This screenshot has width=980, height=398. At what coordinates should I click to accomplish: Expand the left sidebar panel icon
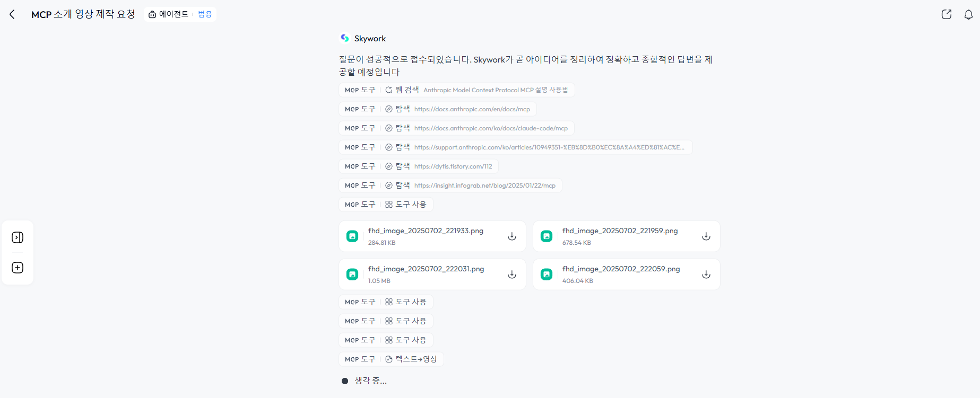click(x=18, y=237)
